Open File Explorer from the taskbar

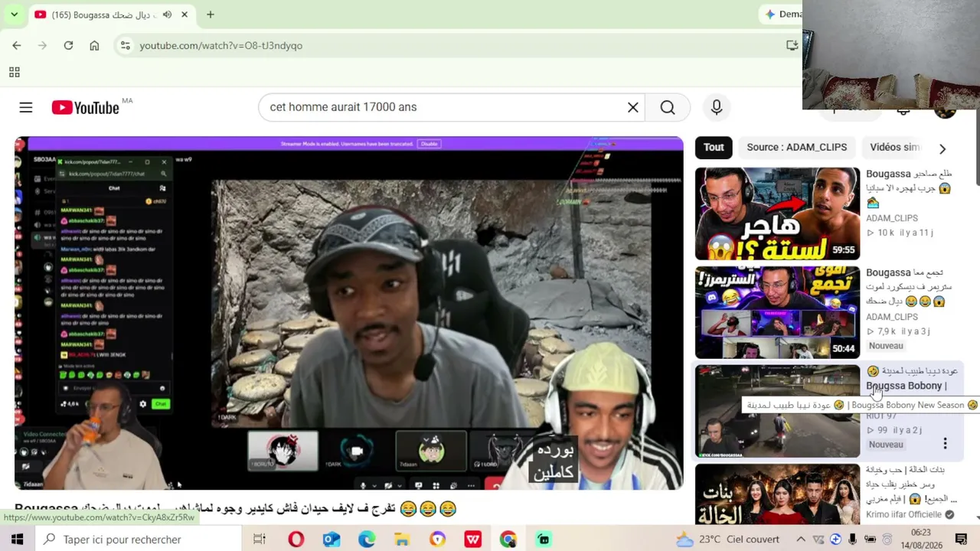coord(402,540)
